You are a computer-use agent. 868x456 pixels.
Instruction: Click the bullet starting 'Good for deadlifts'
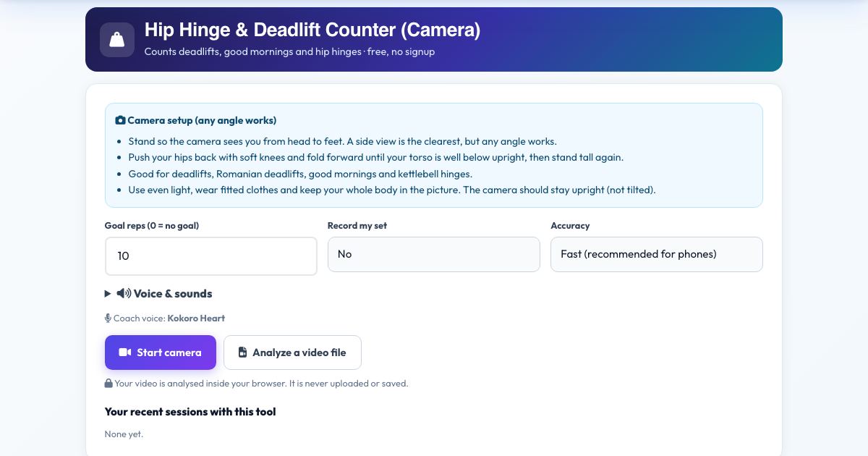point(300,174)
